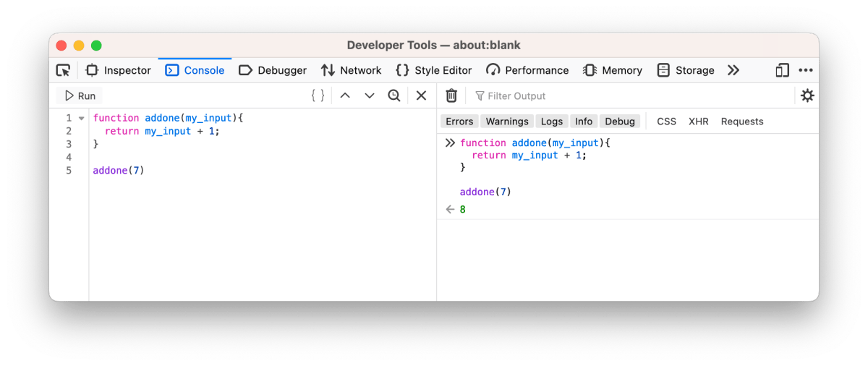Go to previous expression in history
Screen dimensions: 868x366
[x=345, y=95]
